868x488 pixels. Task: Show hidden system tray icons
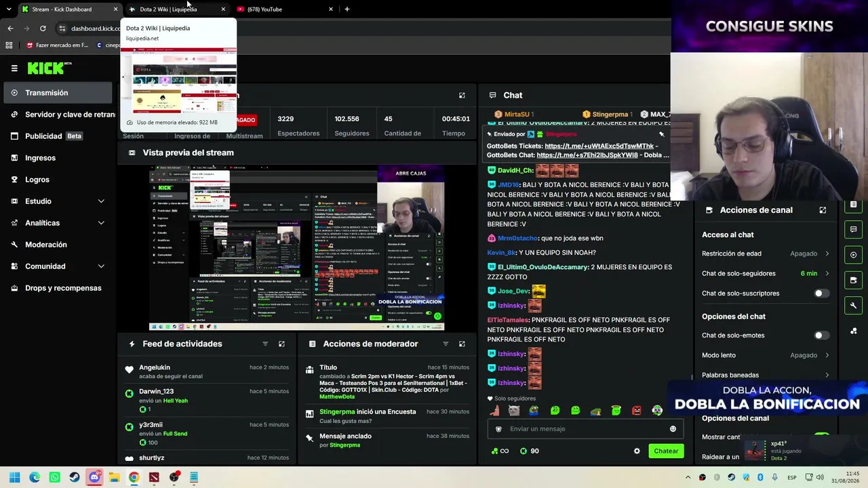coord(688,478)
